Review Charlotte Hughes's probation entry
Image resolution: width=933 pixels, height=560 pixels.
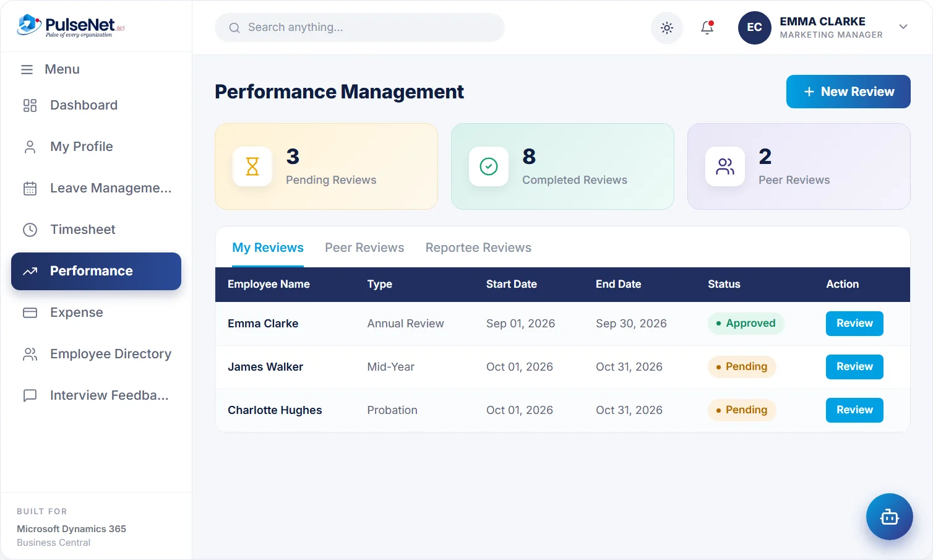(854, 410)
